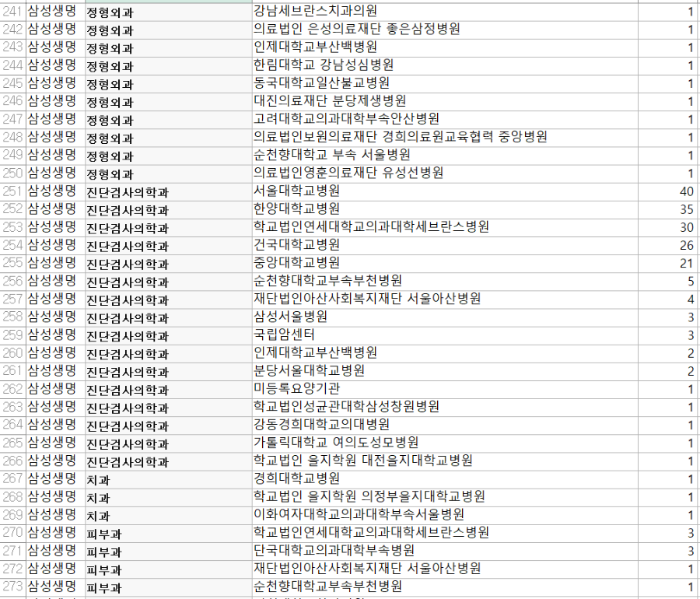Screen dimensions: 700x599
Task: Select row header 241
Action: pyautogui.click(x=13, y=12)
